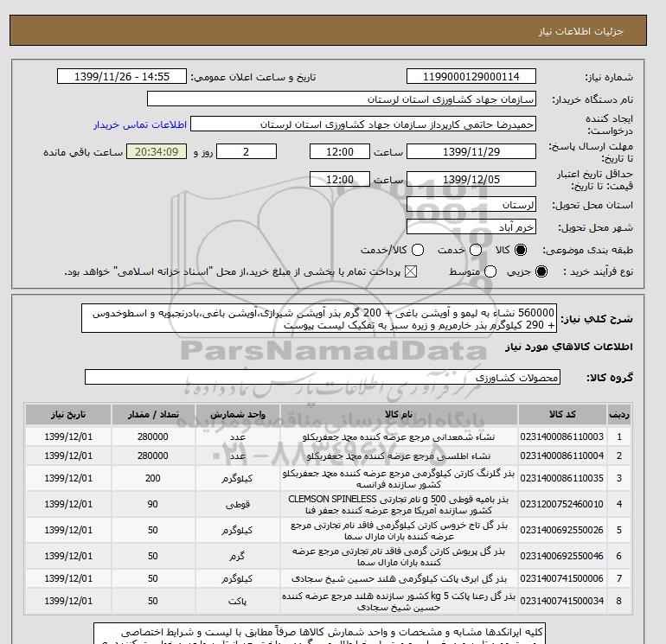Click the تاریخ نیاز column header

(68, 414)
